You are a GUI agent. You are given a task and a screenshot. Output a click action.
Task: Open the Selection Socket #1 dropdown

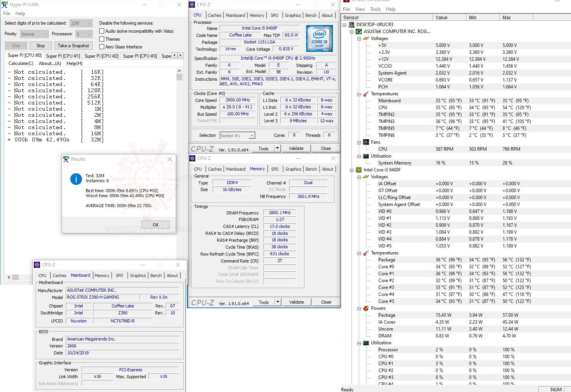237,135
